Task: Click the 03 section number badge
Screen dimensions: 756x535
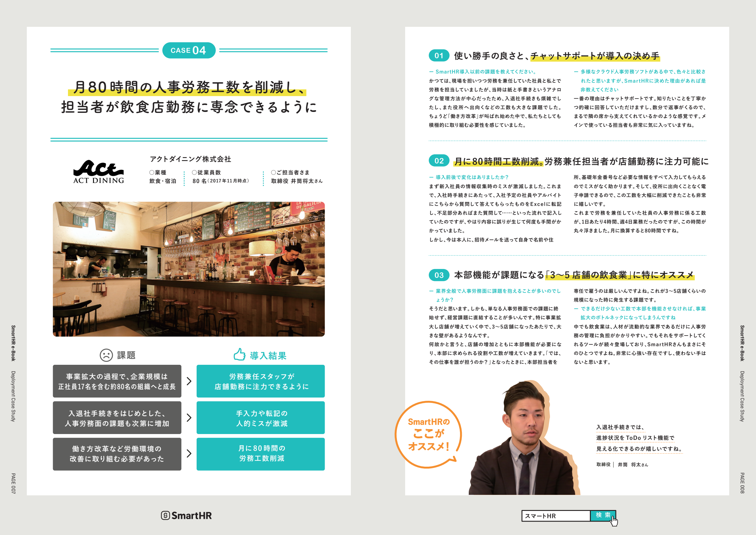Action: click(439, 275)
